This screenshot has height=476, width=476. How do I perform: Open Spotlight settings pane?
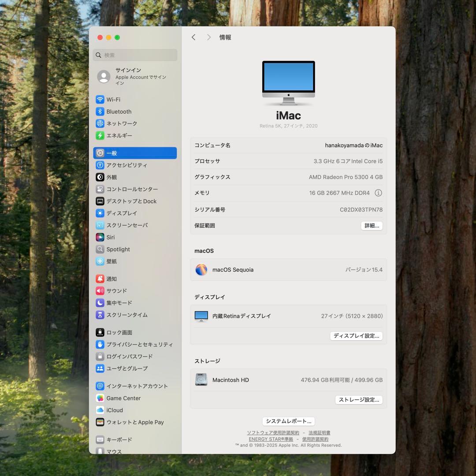click(118, 249)
